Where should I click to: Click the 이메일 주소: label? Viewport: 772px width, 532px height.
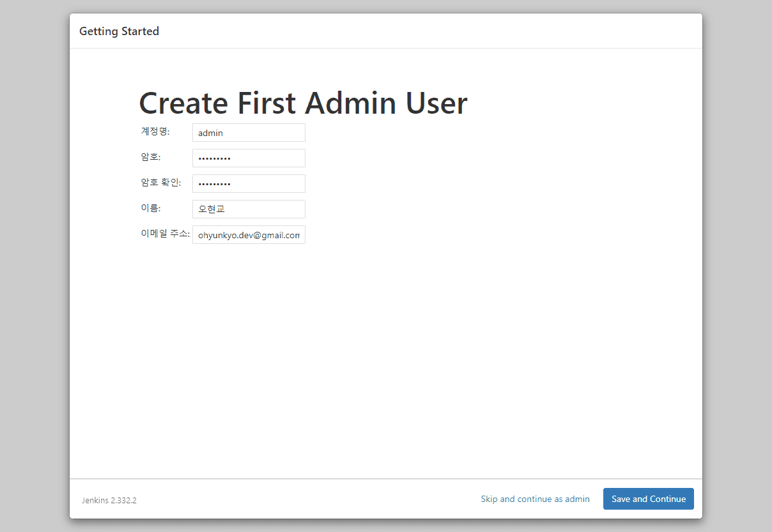(165, 233)
